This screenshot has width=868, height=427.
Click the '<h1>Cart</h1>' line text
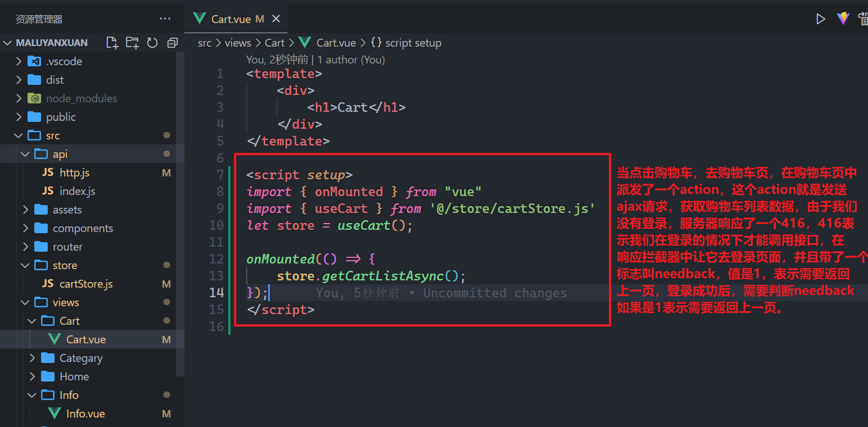click(x=356, y=107)
